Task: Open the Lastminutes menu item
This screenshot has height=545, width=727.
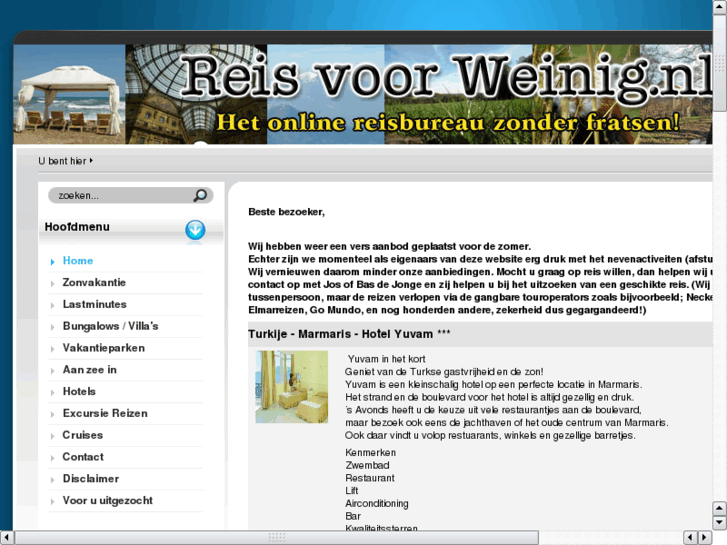Action: pyautogui.click(x=95, y=304)
